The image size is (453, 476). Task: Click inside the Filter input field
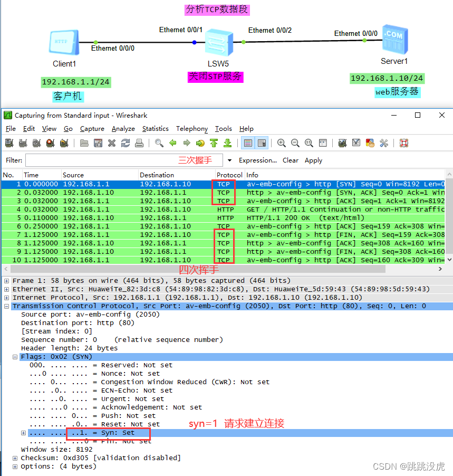pos(124,160)
